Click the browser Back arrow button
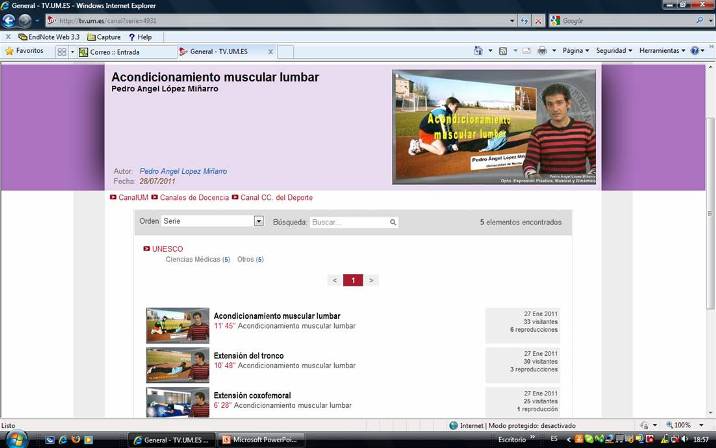716x448 pixels. point(9,20)
